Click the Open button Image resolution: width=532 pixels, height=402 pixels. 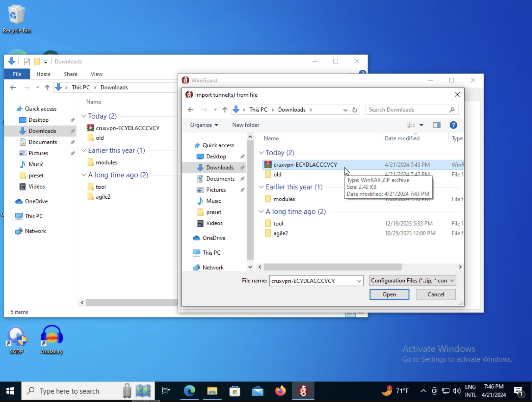click(x=389, y=294)
